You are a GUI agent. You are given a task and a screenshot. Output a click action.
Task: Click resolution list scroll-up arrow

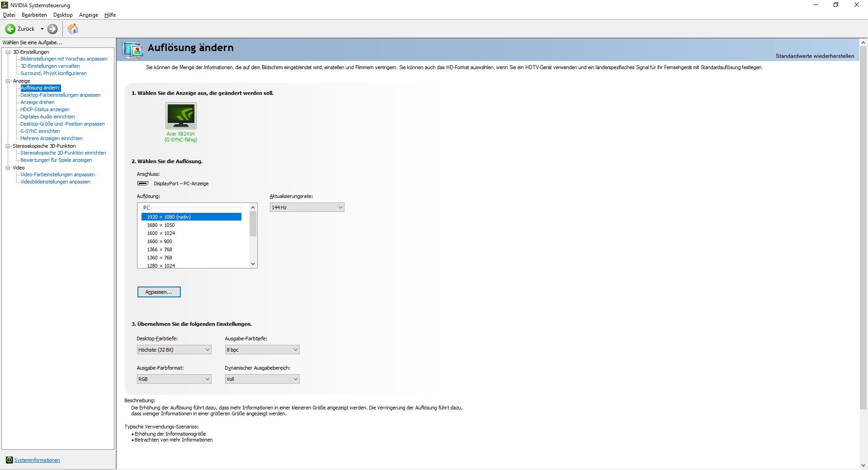pos(253,207)
